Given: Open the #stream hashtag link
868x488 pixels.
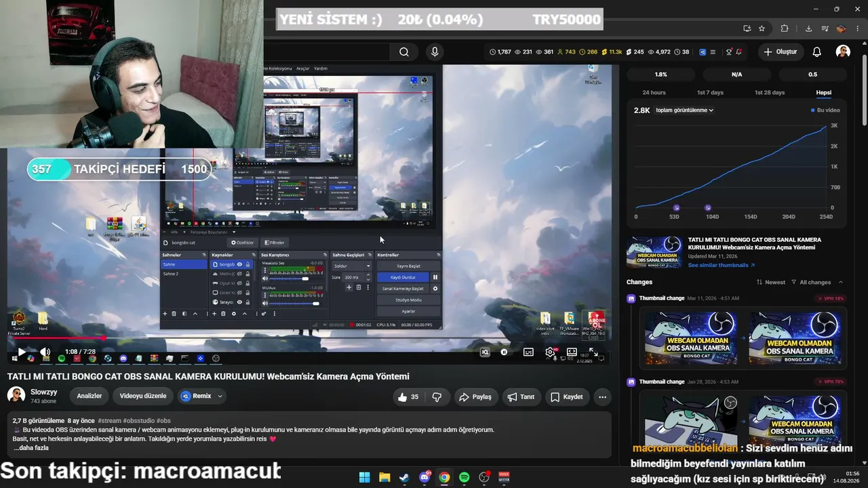Looking at the screenshot, I should pyautogui.click(x=109, y=421).
